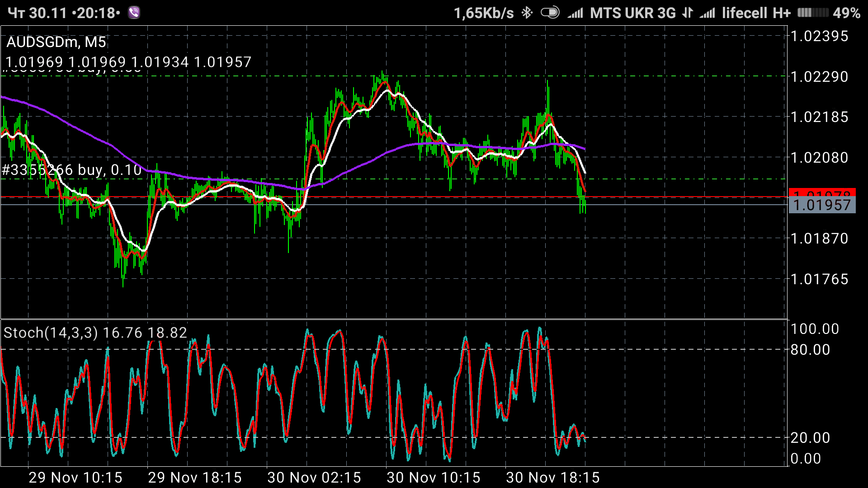Tap stochastic scale label 80.00
Image resolution: width=868 pixels, height=488 pixels.
pyautogui.click(x=810, y=350)
